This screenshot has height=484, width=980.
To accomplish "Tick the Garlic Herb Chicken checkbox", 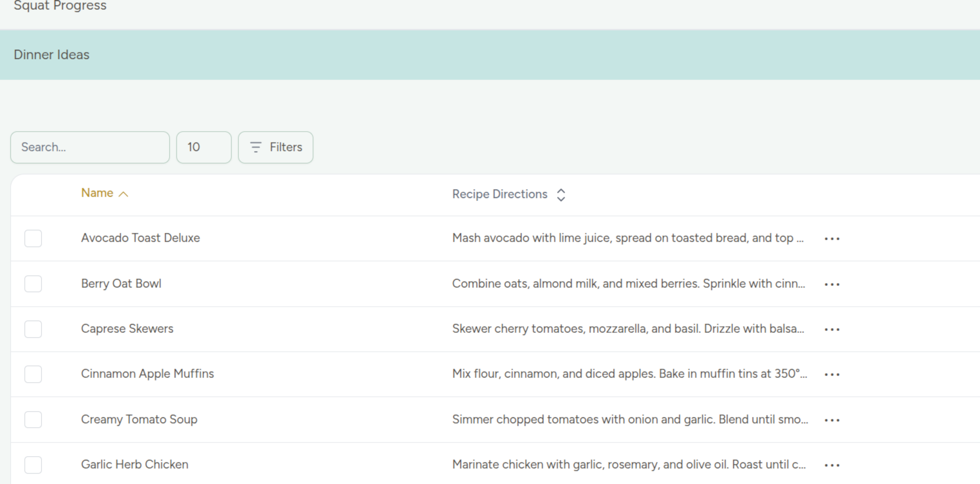I will tap(33, 465).
